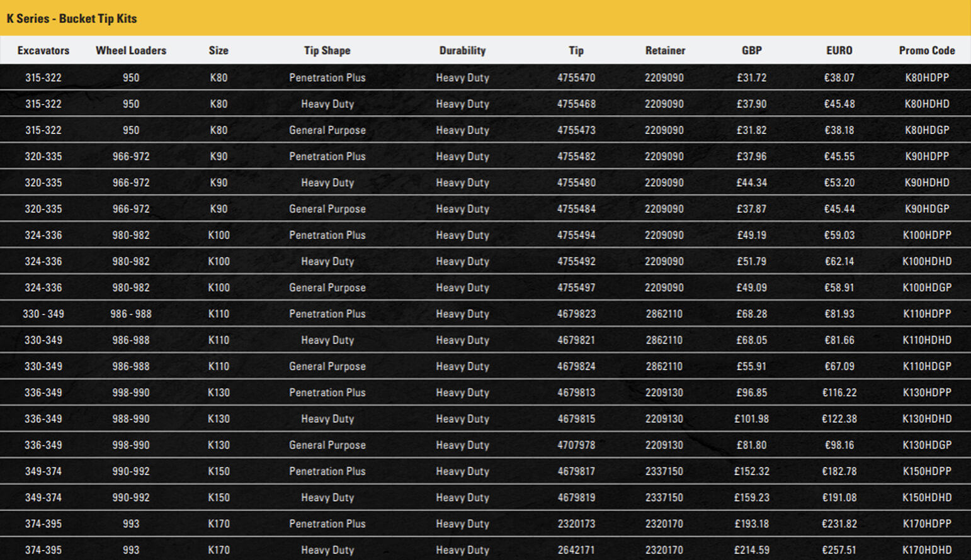Screen dimensions: 971x560
Task: Select the £44.34 price cell
Action: tap(751, 183)
